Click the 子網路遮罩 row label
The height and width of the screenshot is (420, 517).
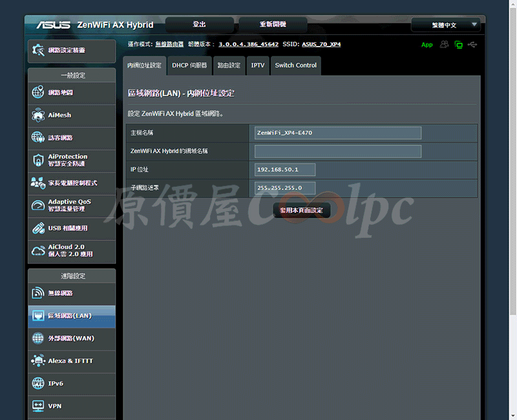pyautogui.click(x=145, y=188)
